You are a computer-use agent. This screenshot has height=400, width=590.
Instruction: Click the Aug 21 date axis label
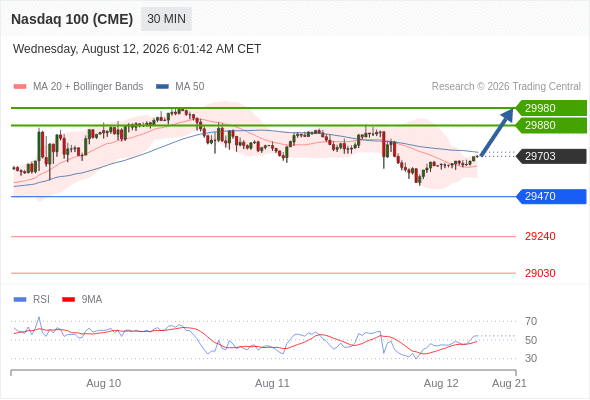(x=509, y=383)
